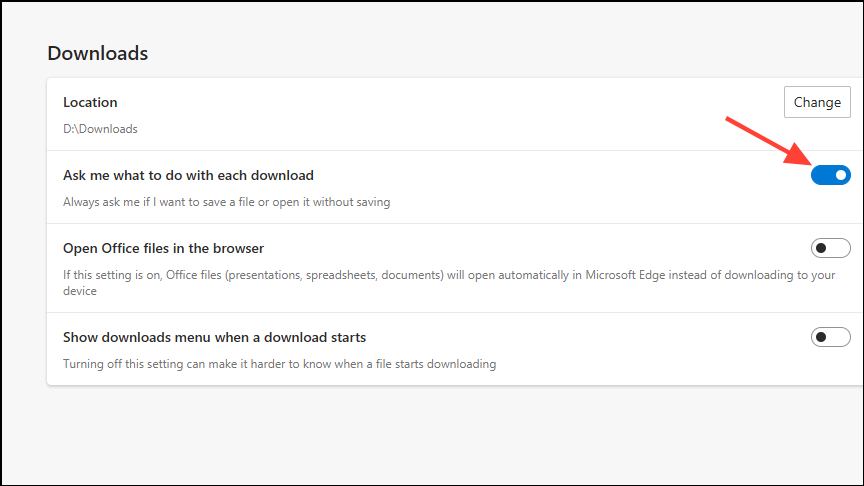
Task: Click 'Show downloads menu when a download starts' label
Action: click(214, 337)
